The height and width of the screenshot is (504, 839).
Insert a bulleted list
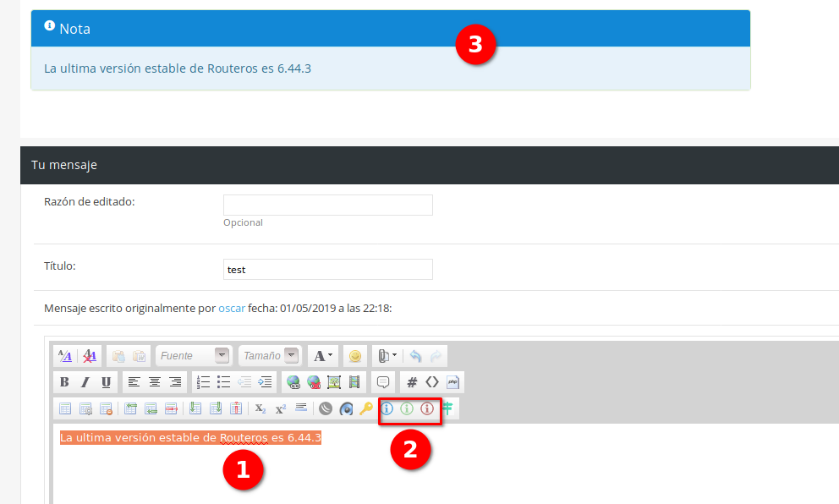point(224,382)
